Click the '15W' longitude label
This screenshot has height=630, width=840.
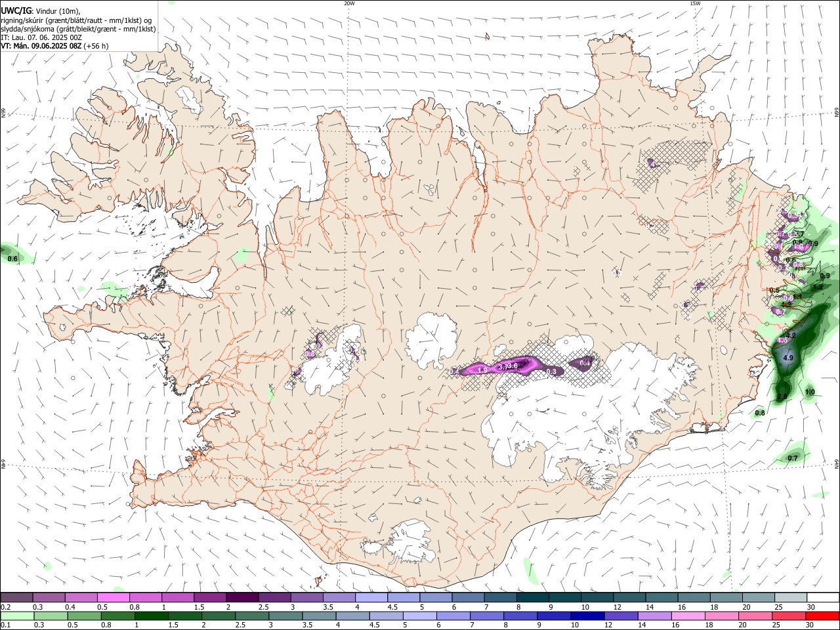[695, 3]
